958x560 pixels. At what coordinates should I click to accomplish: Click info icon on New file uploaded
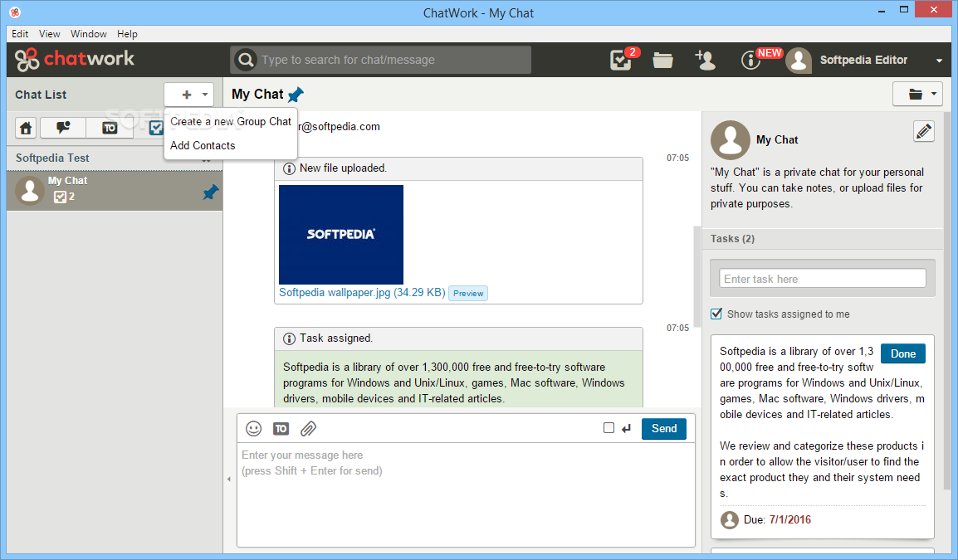coord(289,168)
